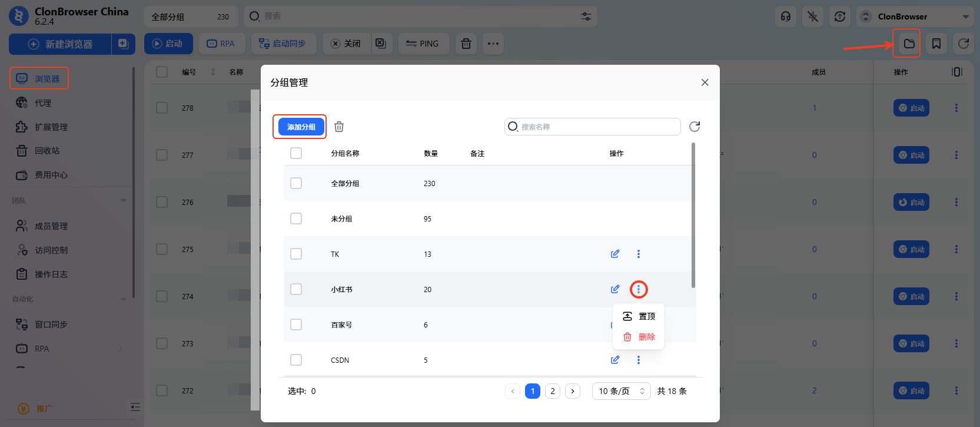Click the group dialog vertical scrollbar
The image size is (980, 427).
click(693, 215)
